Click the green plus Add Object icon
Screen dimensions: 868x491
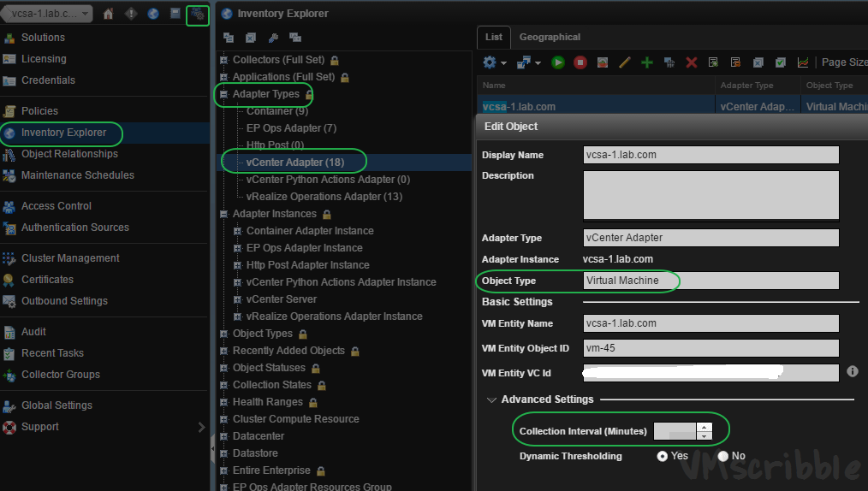point(646,62)
